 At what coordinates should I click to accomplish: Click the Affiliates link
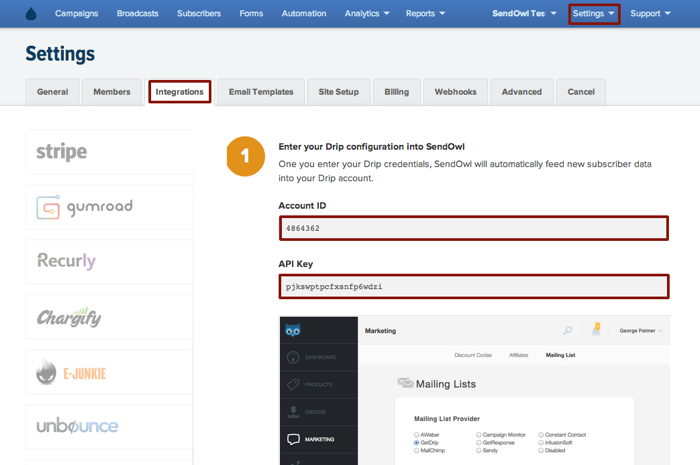pyautogui.click(x=518, y=355)
